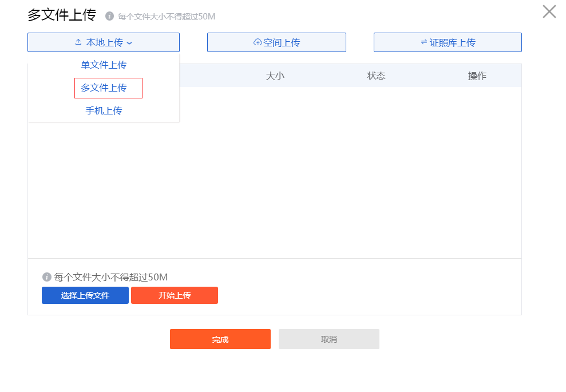
Task: Click the 取消 button to cancel
Action: pyautogui.click(x=328, y=339)
